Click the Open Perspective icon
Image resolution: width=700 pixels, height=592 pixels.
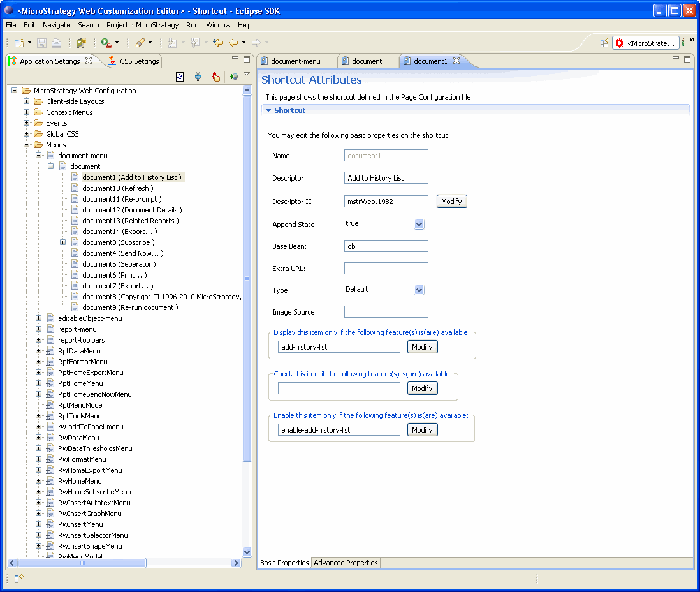[604, 43]
